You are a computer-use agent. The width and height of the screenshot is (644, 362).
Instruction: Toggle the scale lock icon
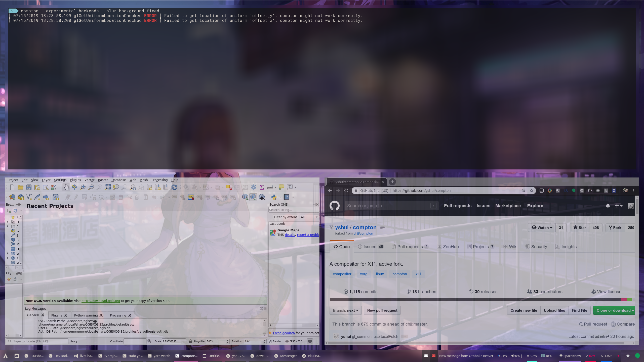pyautogui.click(x=190, y=341)
